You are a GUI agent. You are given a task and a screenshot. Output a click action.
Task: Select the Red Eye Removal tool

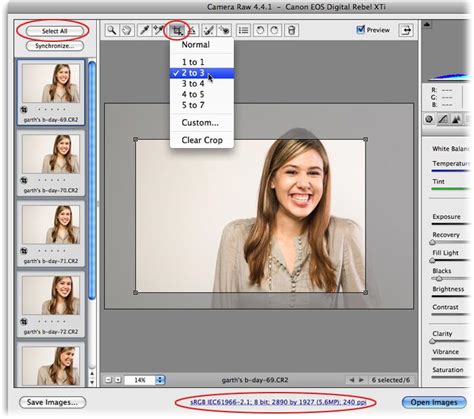point(224,30)
